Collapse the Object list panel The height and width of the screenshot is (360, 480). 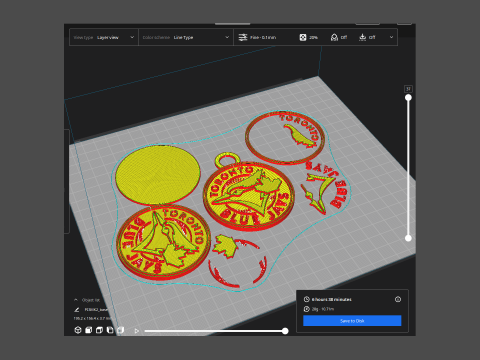point(76,300)
